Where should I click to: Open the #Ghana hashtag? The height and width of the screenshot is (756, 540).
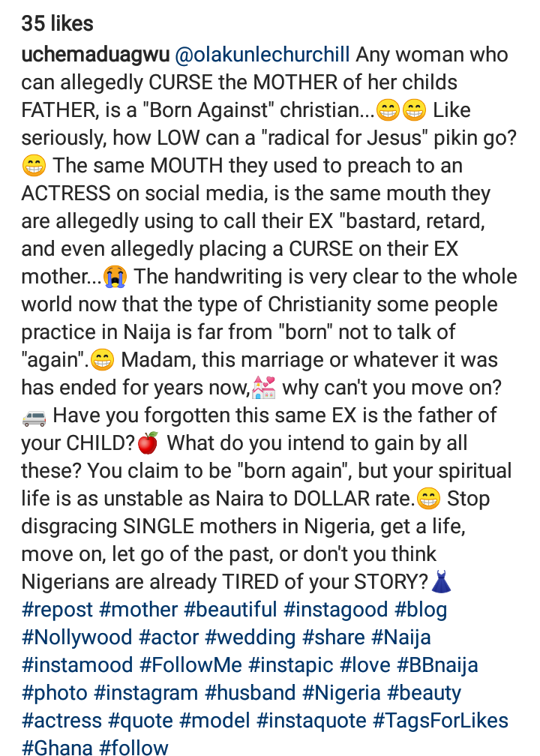(57, 748)
